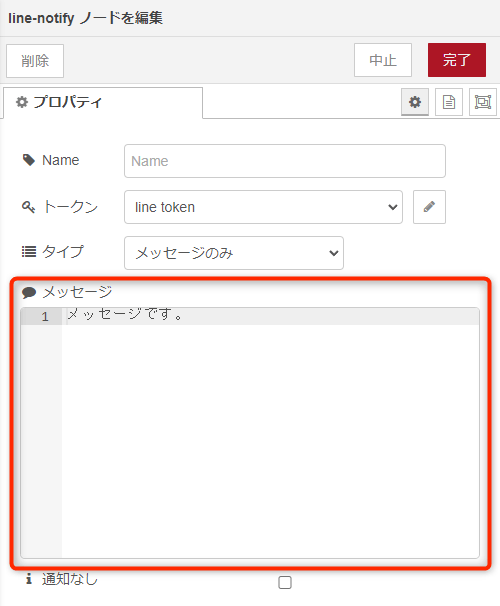The height and width of the screenshot is (606, 500).
Task: Enable the 通知なし checkbox
Action: [285, 582]
